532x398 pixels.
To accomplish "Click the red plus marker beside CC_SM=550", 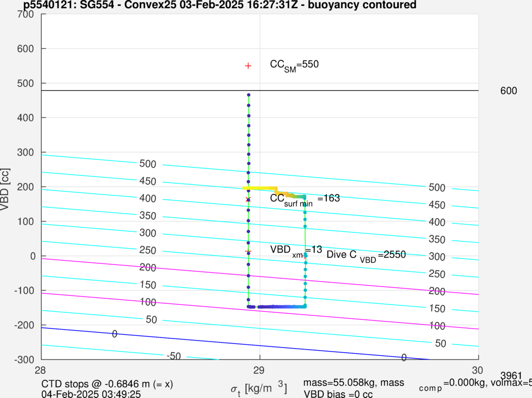I will (x=248, y=65).
